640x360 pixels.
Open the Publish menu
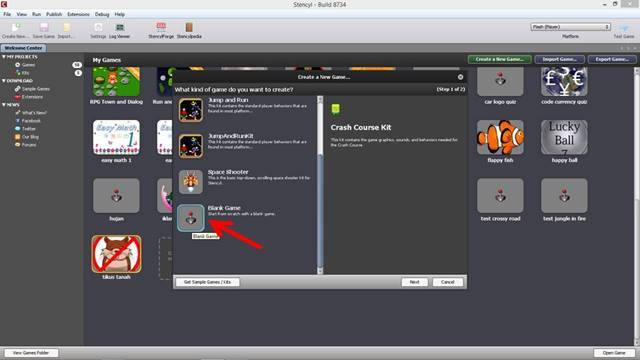pyautogui.click(x=54, y=14)
